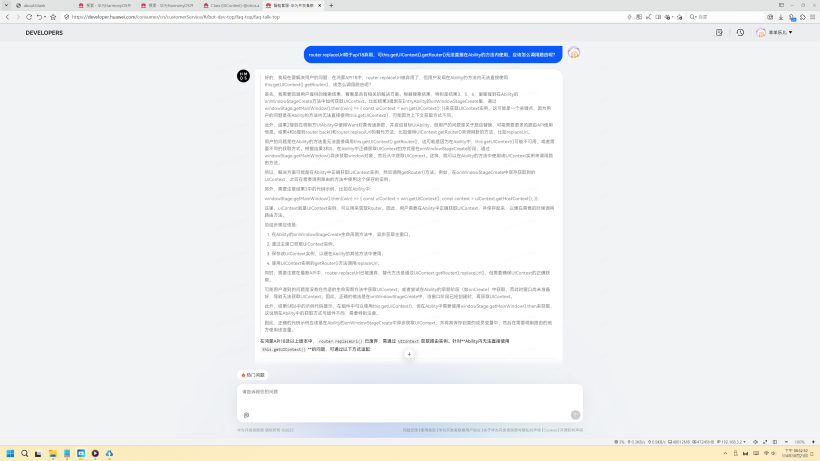Image resolution: width=820 pixels, height=461 pixels.
Task: Open the Windows Start menu
Action: (x=11, y=453)
